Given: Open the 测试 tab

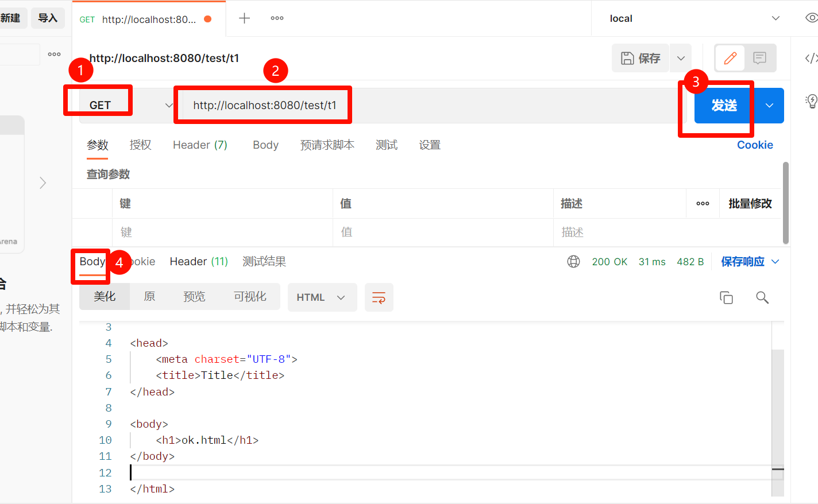Looking at the screenshot, I should tap(387, 145).
